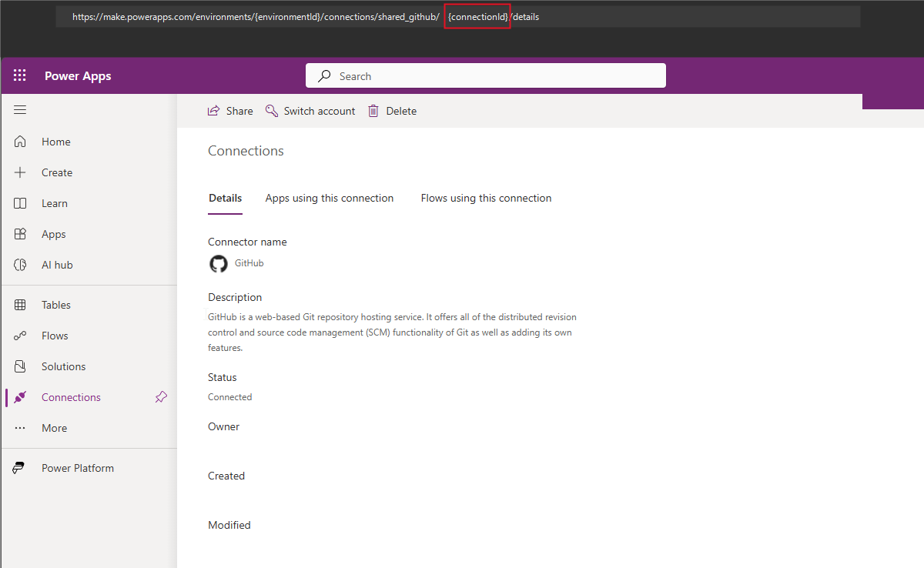
Task: Click the Created label
Action: coord(226,476)
